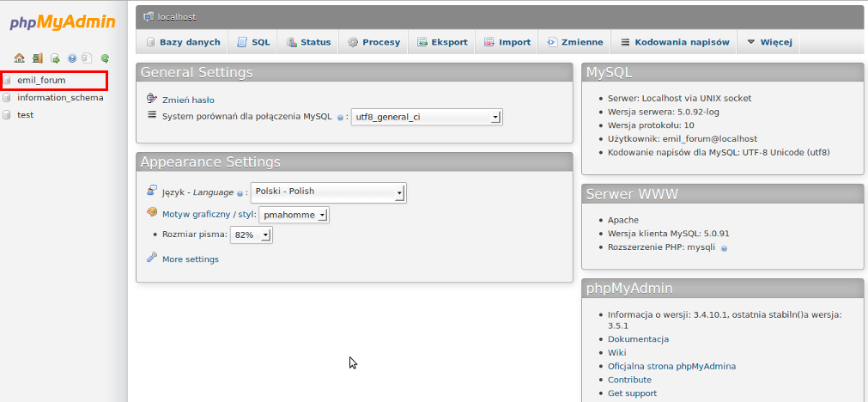This screenshot has width=868, height=402.
Task: Open the 82% font size dropdown
Action: coord(252,234)
